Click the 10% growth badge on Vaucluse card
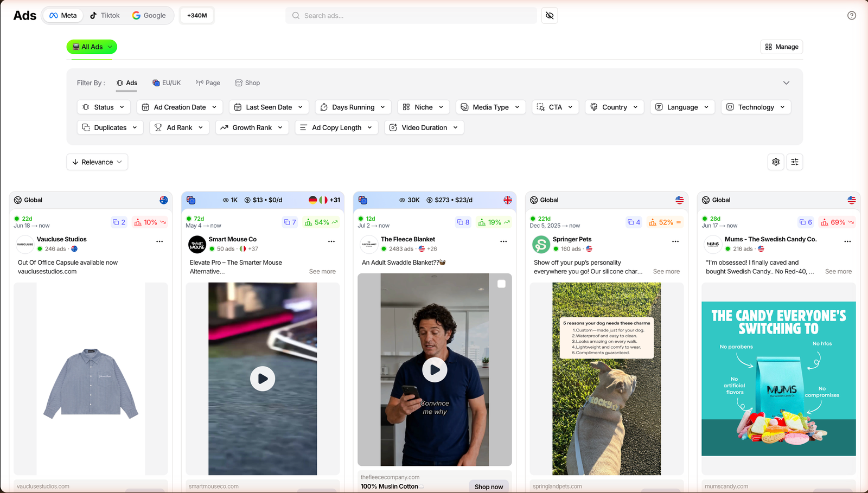Screen dimensions: 868x493 [150, 222]
